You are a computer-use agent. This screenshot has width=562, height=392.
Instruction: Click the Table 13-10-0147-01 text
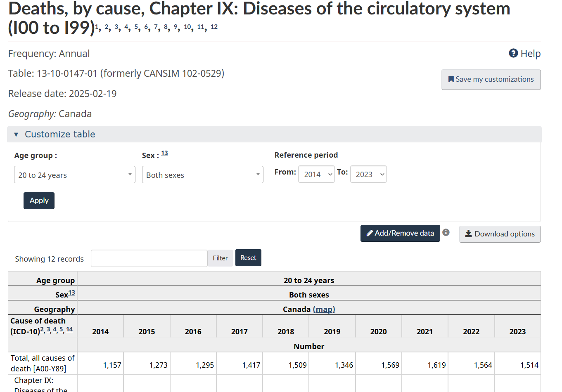click(x=116, y=73)
